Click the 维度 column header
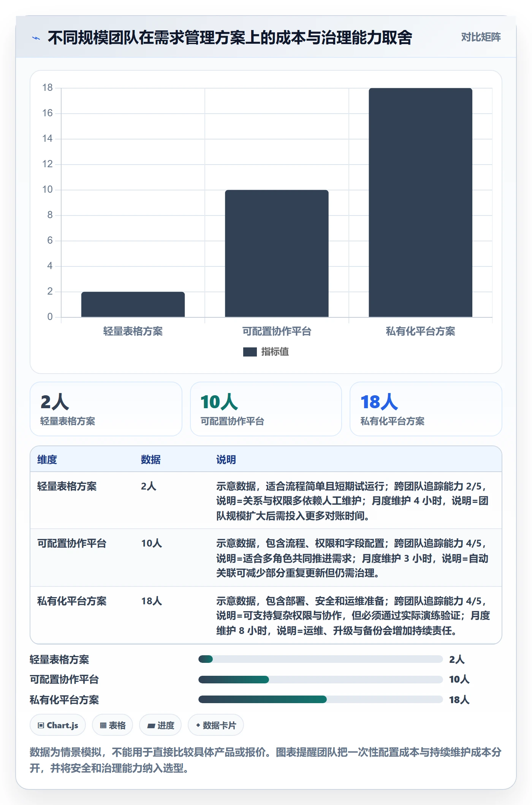 [47, 460]
